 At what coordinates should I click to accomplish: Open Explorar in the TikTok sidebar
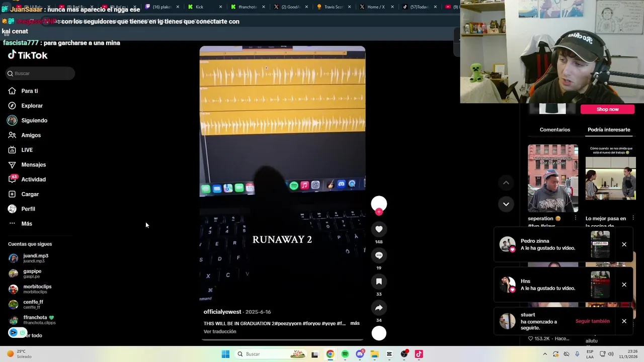(x=25, y=106)
